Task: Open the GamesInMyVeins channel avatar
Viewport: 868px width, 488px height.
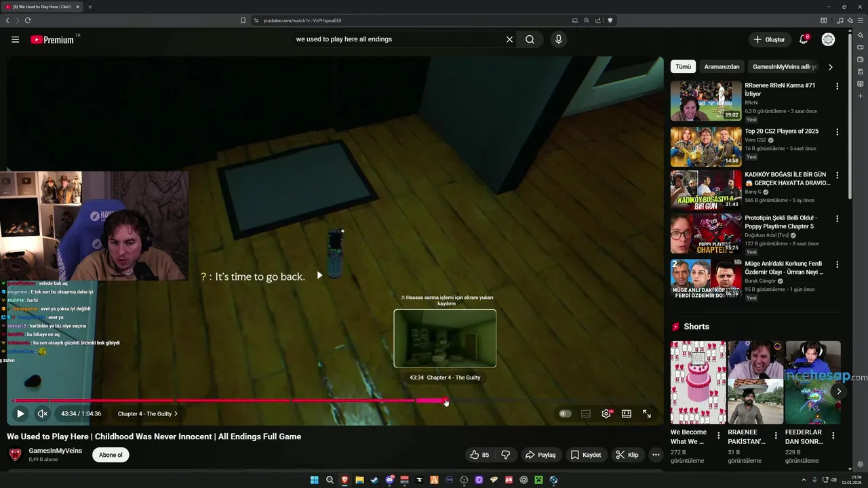Action: [x=15, y=455]
